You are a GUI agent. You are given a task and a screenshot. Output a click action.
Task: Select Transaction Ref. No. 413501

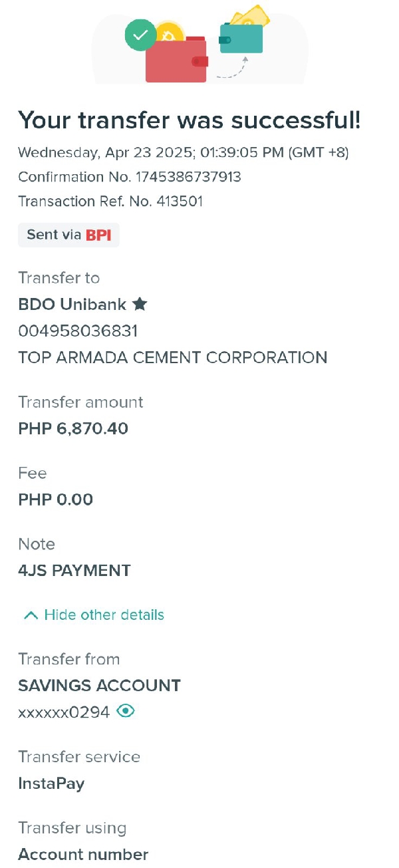pos(110,201)
